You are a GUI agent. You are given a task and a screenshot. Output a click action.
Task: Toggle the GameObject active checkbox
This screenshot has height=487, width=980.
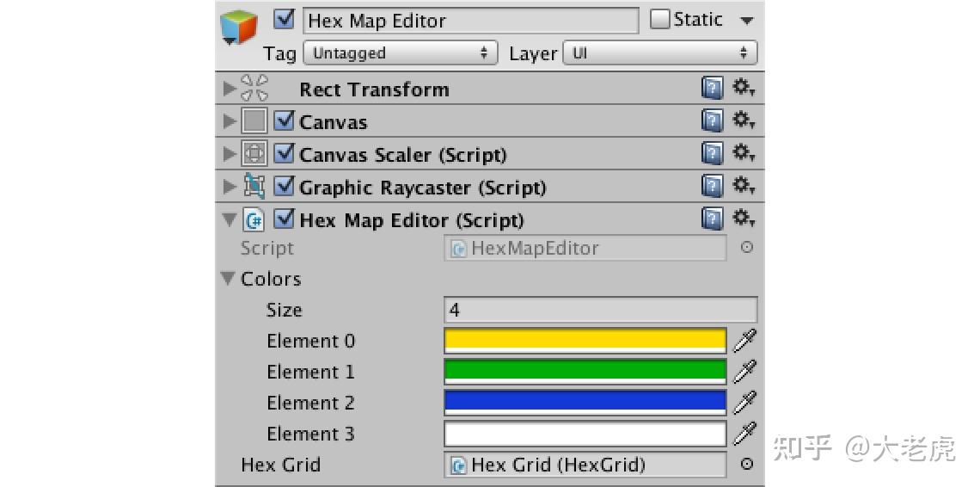click(284, 20)
